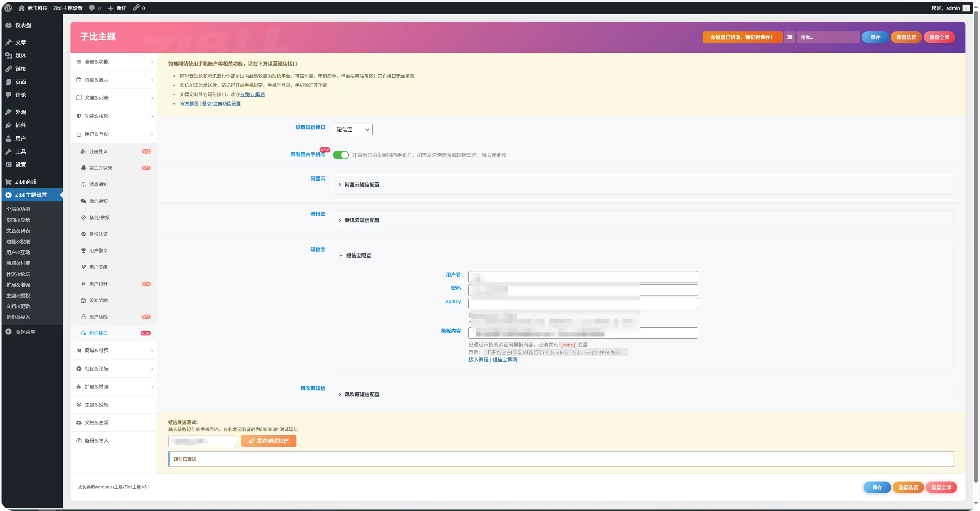Click the Zibll商城 cart icon
The image size is (980, 511).
tap(8, 182)
